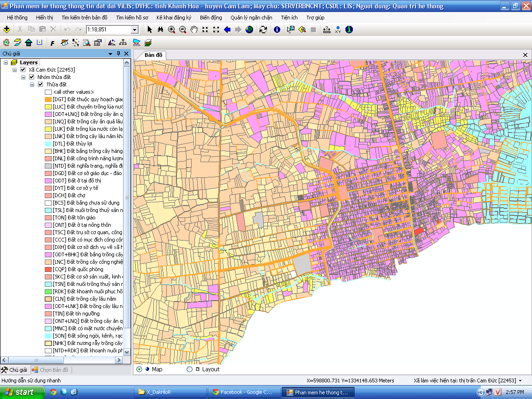This screenshot has width=532, height=399.
Task: Click the Zoom In magnifier tool
Action: (x=171, y=30)
